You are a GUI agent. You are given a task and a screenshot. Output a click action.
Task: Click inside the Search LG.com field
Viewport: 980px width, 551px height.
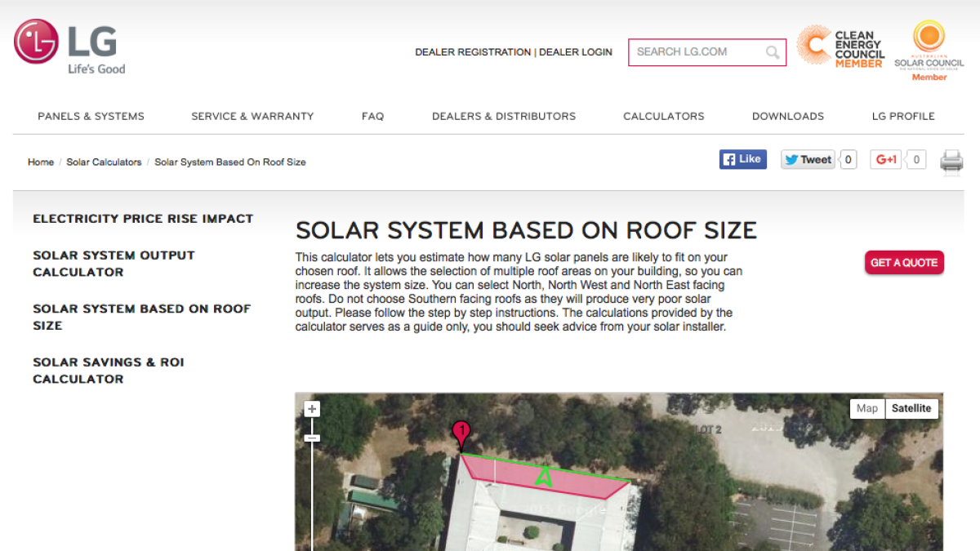(698, 51)
